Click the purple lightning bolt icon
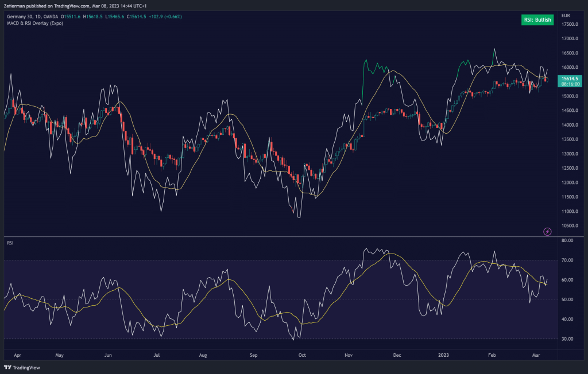 (547, 231)
